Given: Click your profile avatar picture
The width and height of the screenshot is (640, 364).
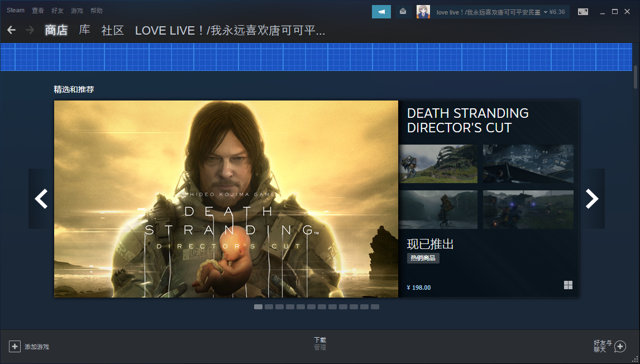Looking at the screenshot, I should tap(423, 11).
